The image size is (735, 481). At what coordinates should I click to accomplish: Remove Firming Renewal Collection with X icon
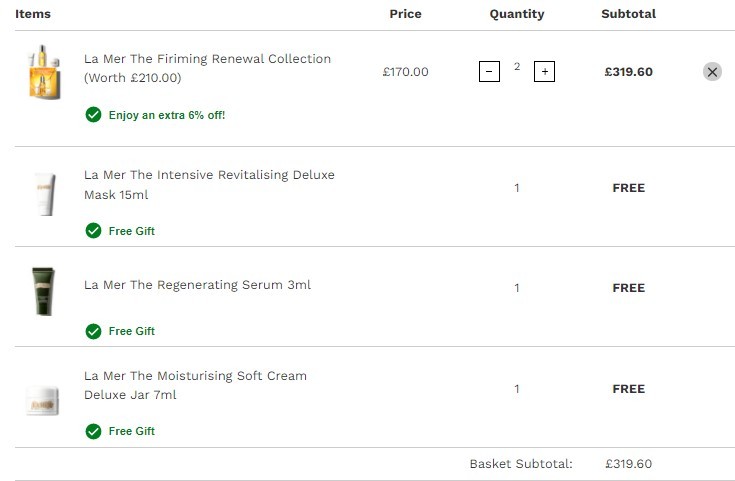pyautogui.click(x=712, y=72)
